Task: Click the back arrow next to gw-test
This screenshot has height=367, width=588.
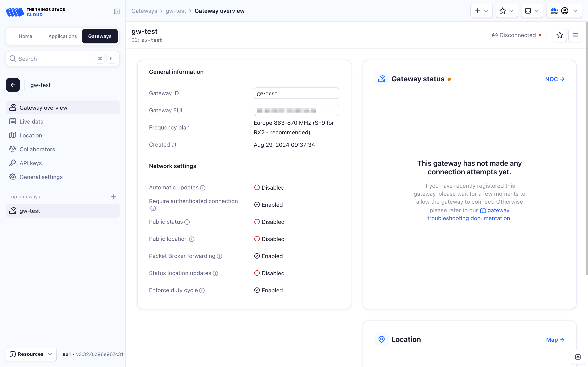Action: pos(13,85)
